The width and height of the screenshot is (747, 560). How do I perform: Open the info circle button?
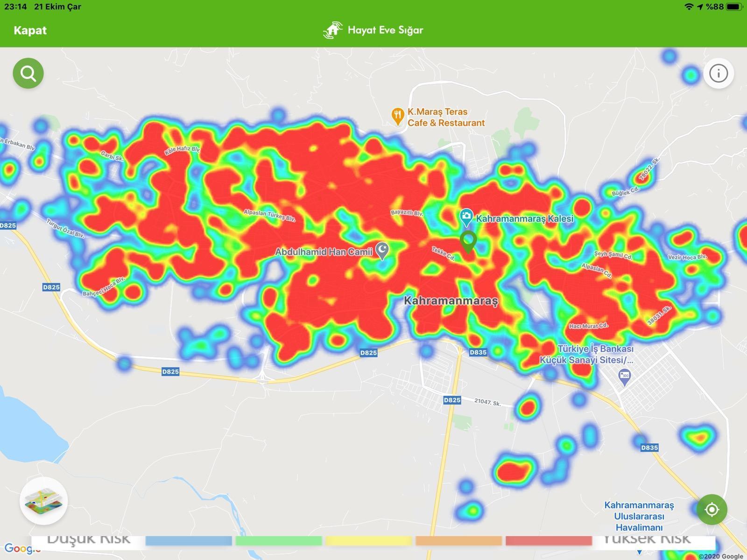pyautogui.click(x=718, y=73)
